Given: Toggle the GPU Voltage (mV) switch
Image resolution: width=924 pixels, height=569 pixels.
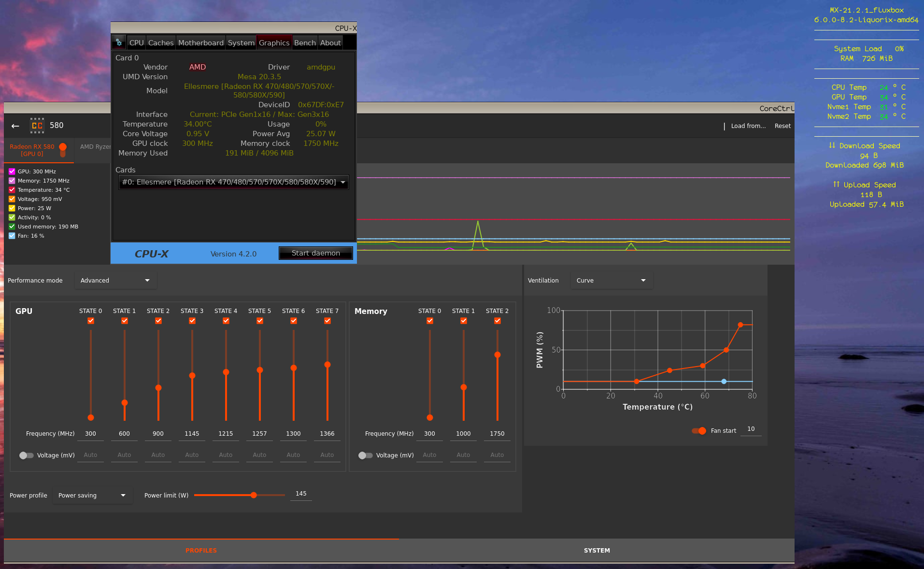Looking at the screenshot, I should tap(26, 455).
